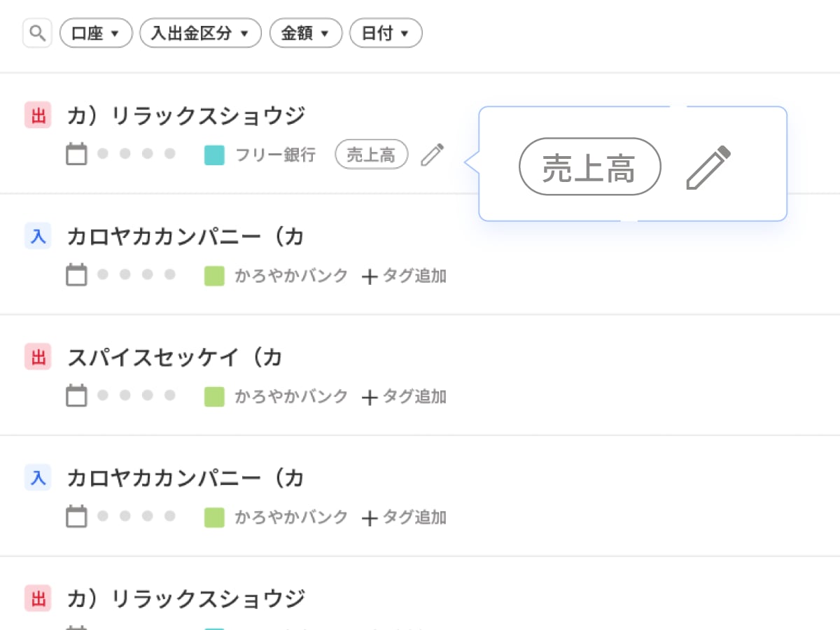Click the red 出 icon for スパイスセッケイ
This screenshot has width=840, height=630.
pyautogui.click(x=38, y=357)
